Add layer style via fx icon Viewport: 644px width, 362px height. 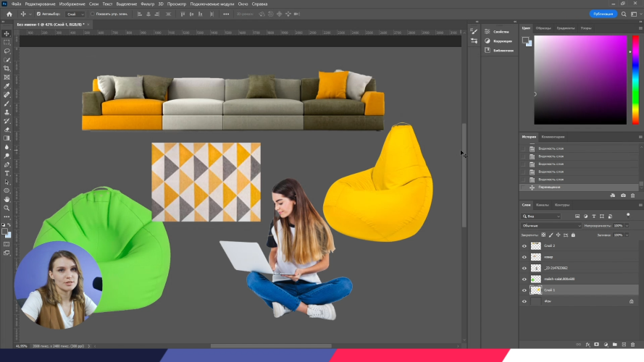pos(587,344)
